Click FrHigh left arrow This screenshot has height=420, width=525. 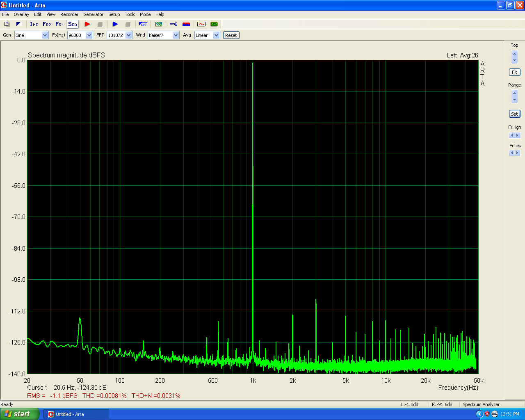(x=512, y=135)
